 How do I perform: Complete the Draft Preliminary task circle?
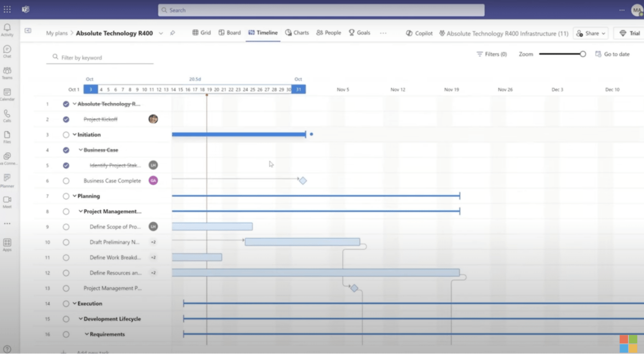click(x=66, y=242)
